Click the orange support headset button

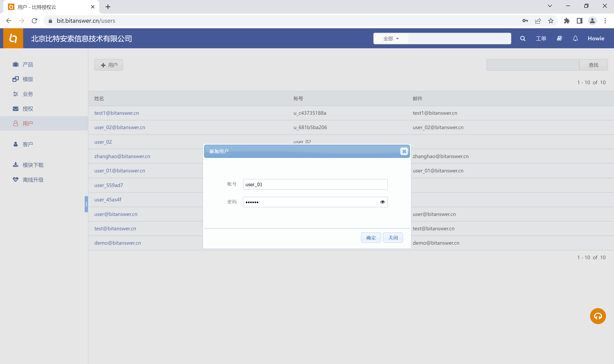click(598, 316)
